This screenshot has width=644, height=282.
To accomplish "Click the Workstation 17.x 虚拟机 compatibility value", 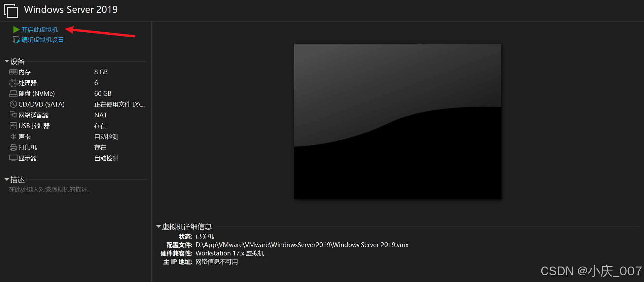I will (x=230, y=253).
